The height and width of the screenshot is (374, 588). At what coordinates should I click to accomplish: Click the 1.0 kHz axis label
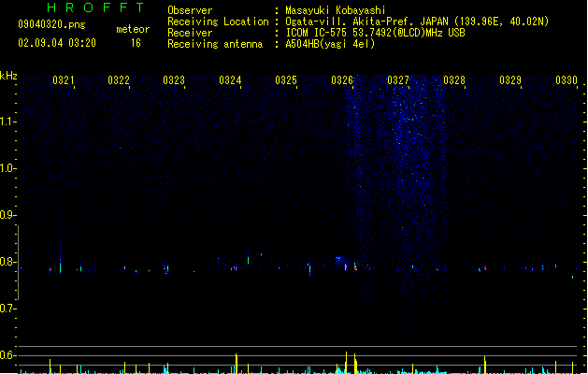click(x=7, y=168)
